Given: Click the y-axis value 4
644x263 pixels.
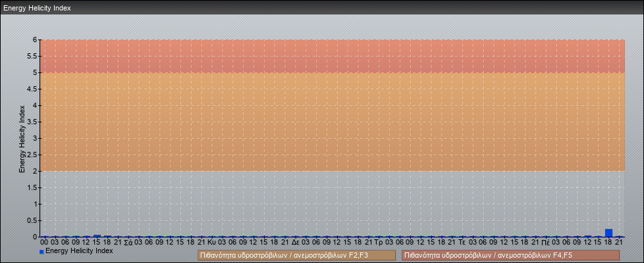Looking at the screenshot, I should pos(35,105).
